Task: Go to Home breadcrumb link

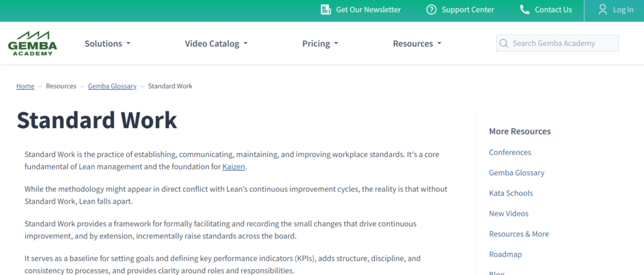Action: [x=25, y=86]
